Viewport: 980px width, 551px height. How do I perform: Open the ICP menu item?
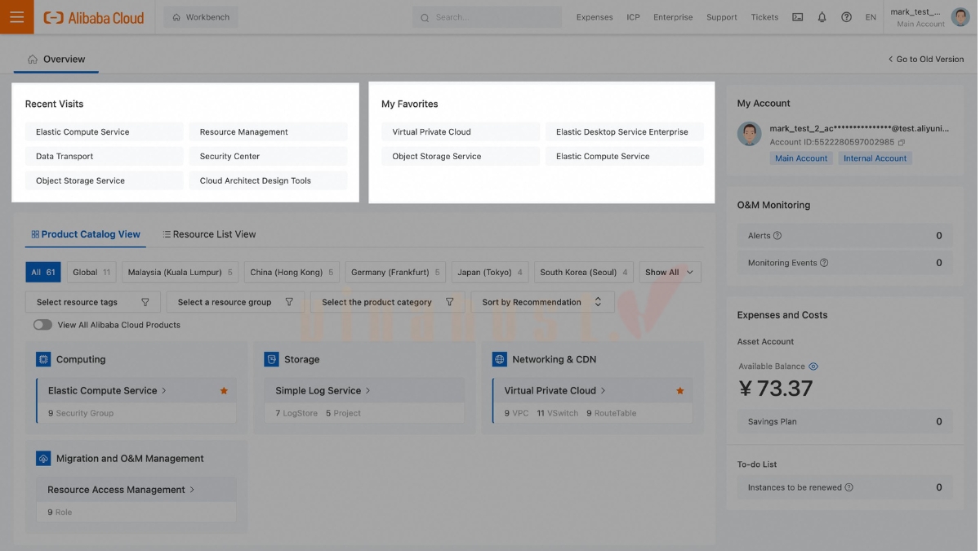coord(633,17)
